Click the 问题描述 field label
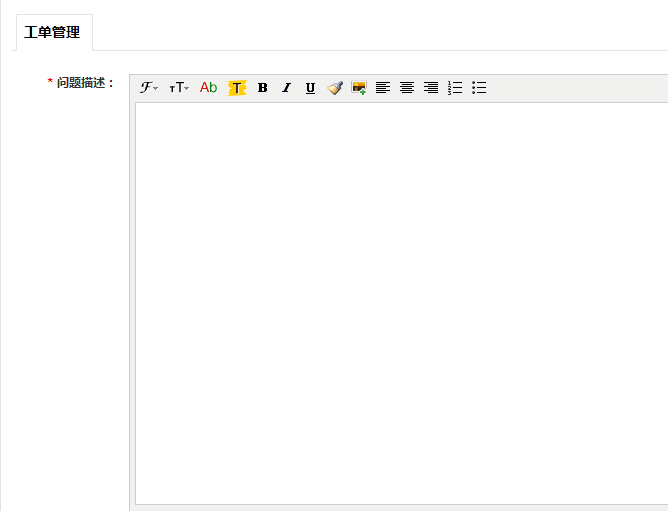The image size is (668, 511). click(85, 83)
